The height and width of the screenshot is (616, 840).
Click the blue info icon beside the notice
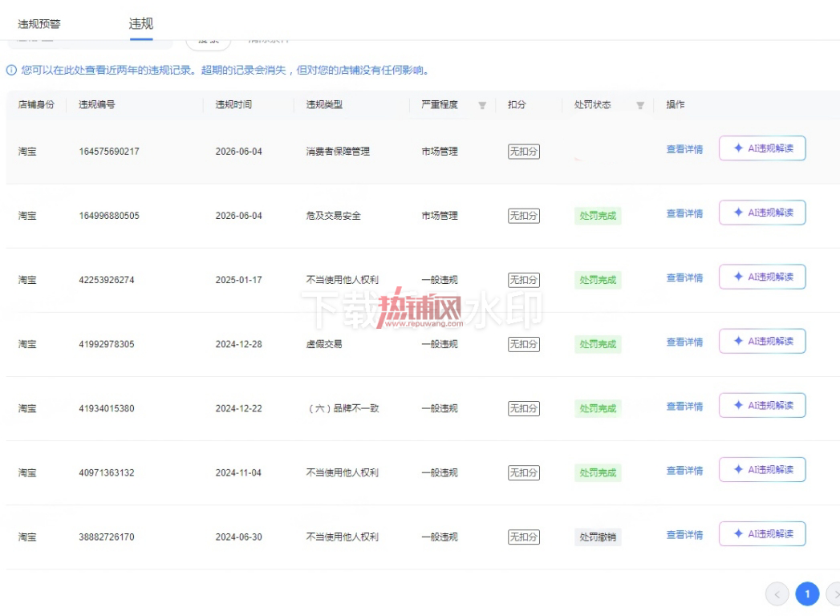tap(11, 70)
